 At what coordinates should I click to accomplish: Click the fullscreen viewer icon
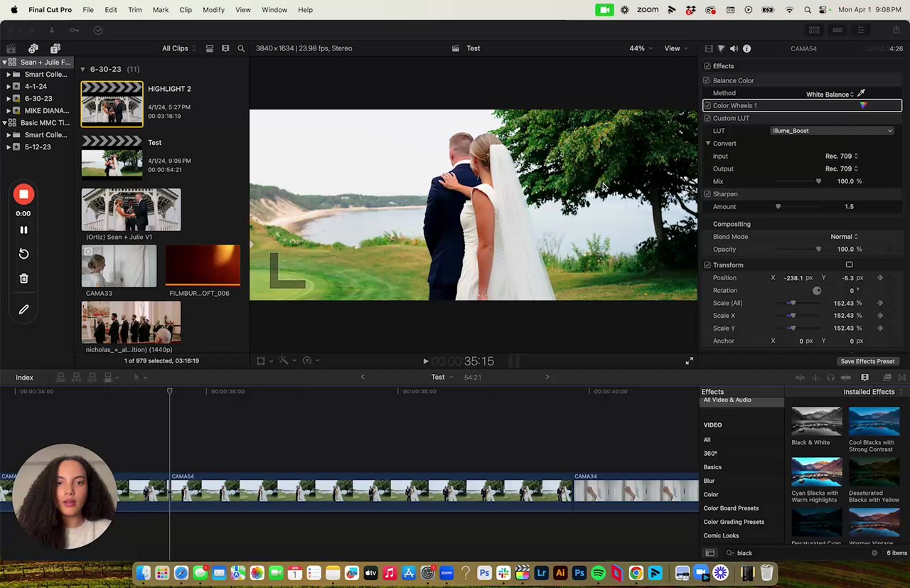689,361
